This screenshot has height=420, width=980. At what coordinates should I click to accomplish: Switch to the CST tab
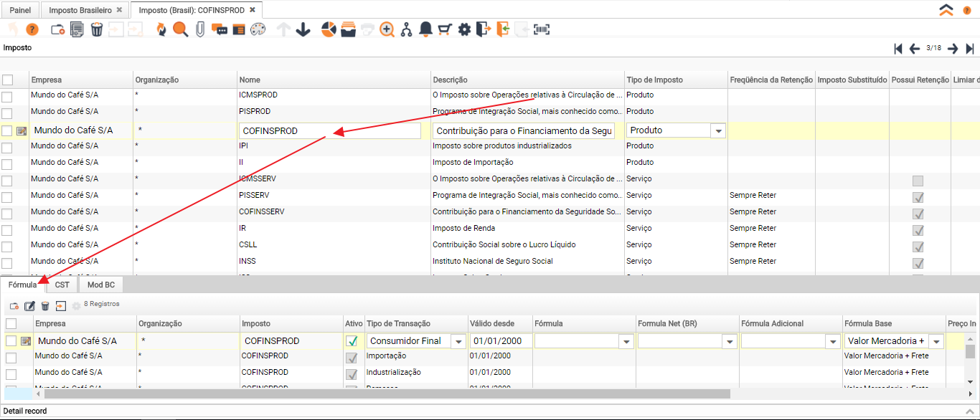click(x=62, y=285)
